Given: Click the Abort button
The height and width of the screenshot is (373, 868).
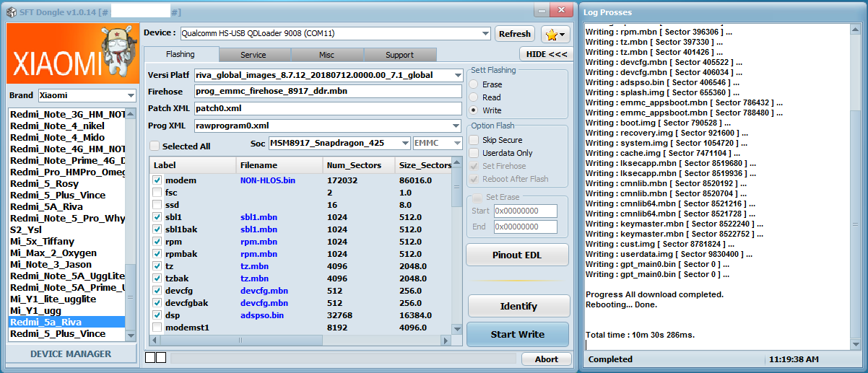Looking at the screenshot, I should 546,359.
